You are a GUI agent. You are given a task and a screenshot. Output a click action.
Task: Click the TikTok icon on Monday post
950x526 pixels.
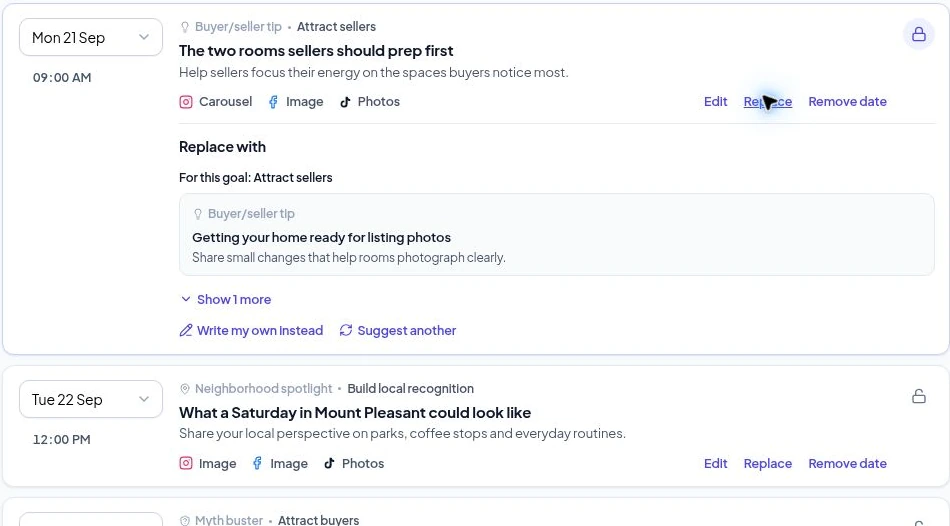coord(345,102)
